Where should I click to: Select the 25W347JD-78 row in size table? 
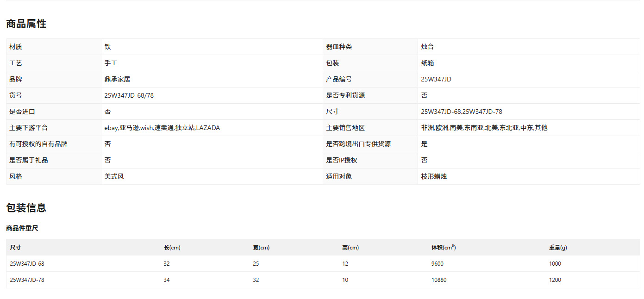[x=323, y=280]
